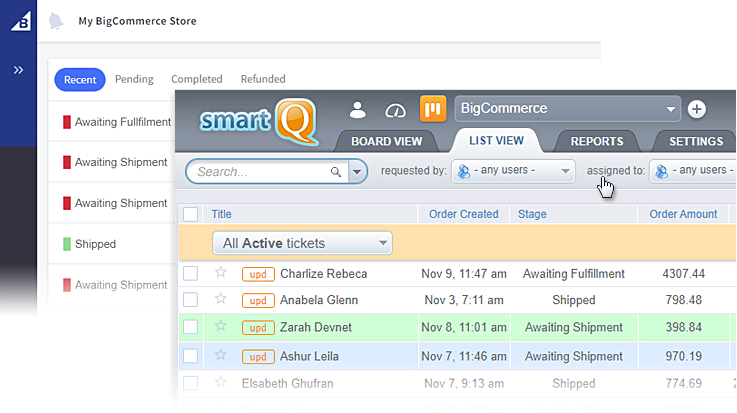The image size is (737, 413).
Task: Click upd badge on Ashur Leila
Action: pyautogui.click(x=258, y=357)
